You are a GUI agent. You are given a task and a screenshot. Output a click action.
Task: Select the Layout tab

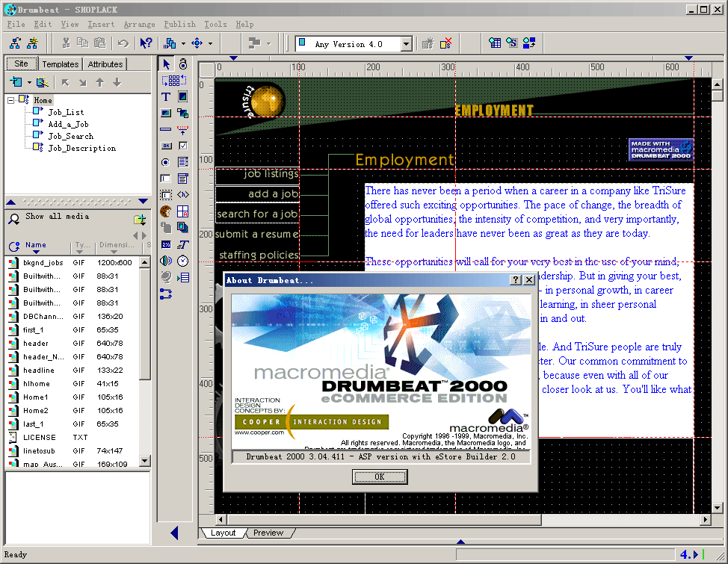pyautogui.click(x=223, y=533)
